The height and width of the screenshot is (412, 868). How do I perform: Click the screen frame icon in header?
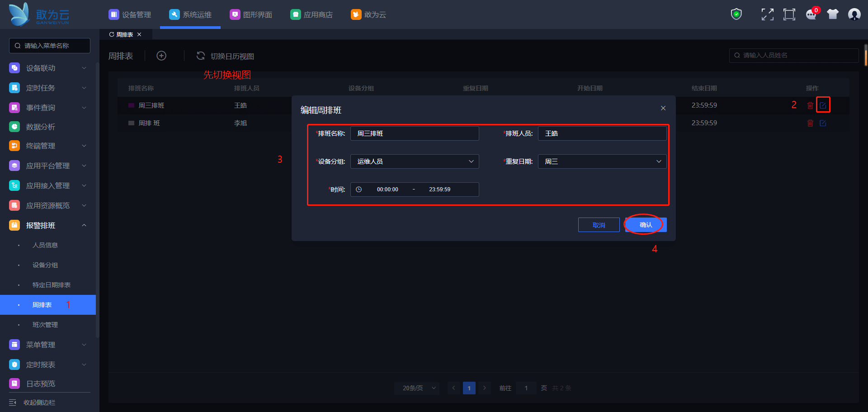pyautogui.click(x=789, y=14)
